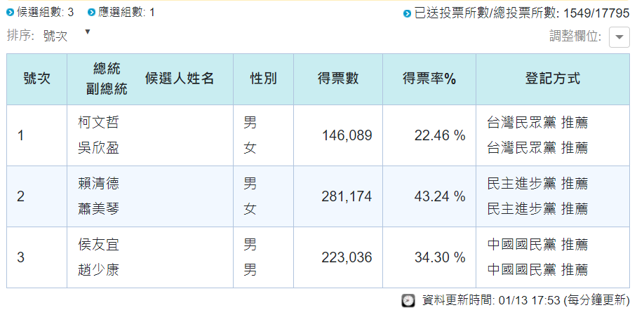Click the 號次 column header
This screenshot has width=644, height=310.
[37, 79]
